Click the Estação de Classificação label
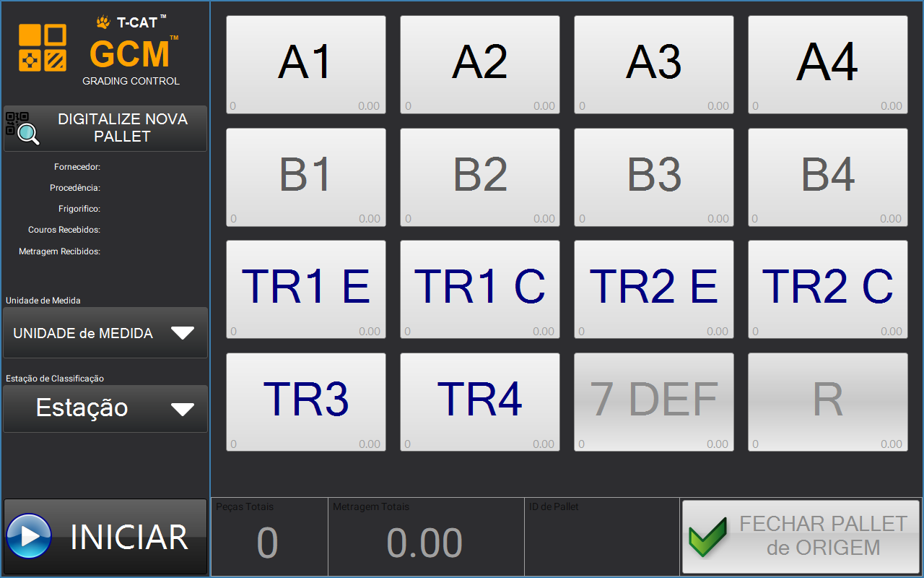Viewport: 924px width, 578px height. [x=55, y=379]
